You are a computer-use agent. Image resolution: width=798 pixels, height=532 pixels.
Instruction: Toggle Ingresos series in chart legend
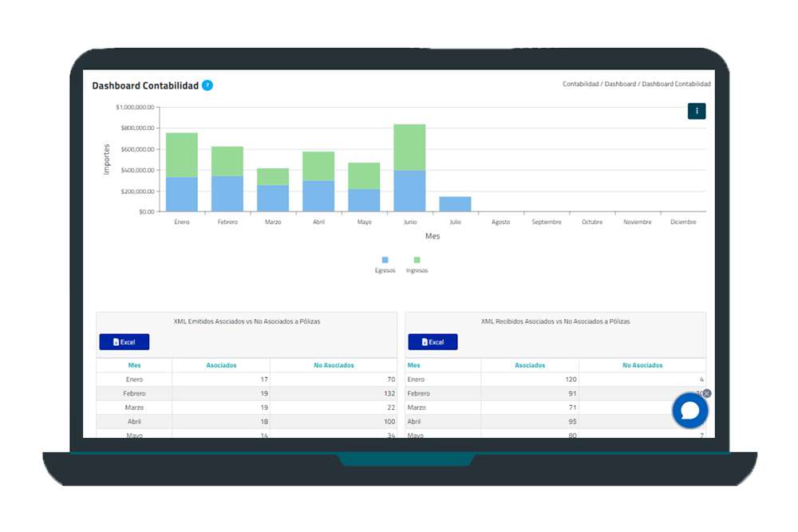click(417, 261)
